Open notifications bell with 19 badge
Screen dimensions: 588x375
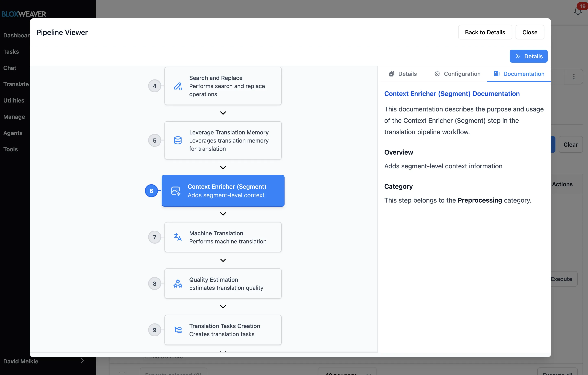pos(578,11)
